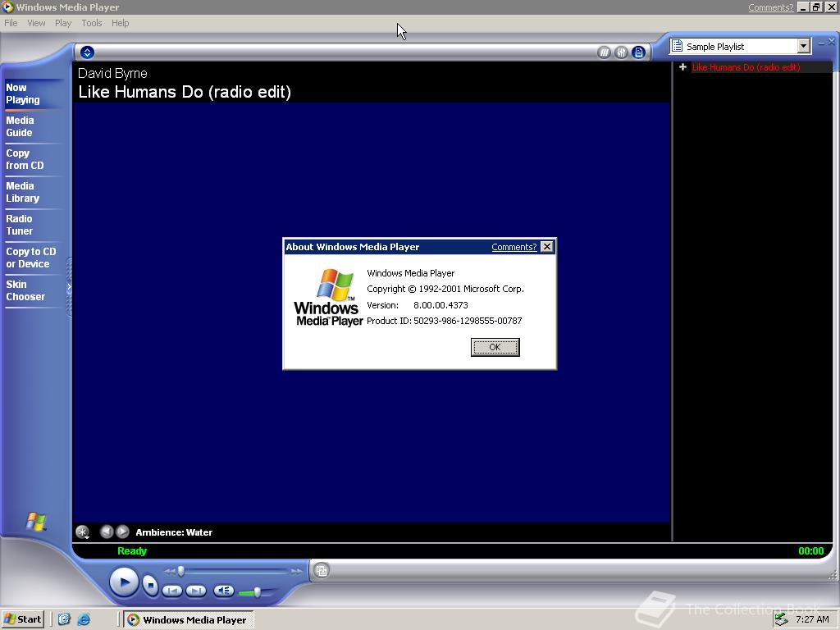
Task: Click the Like Humans Do track title heading
Action: tap(185, 92)
